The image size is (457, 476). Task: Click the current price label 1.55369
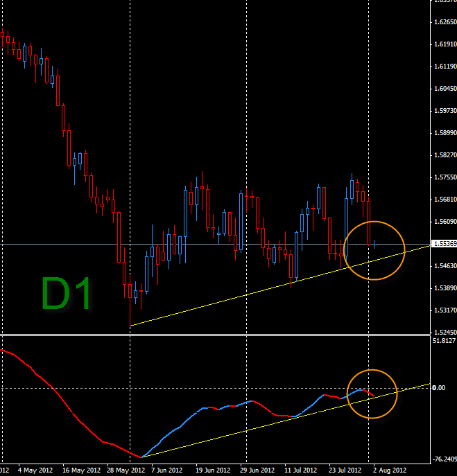445,244
